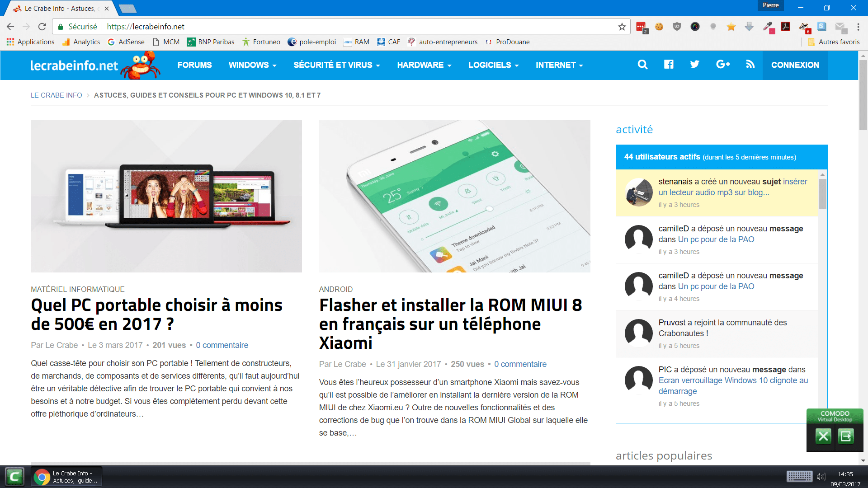Select the Le Crabe Info browser tab
Viewport: 868px width, 488px height.
[61, 9]
